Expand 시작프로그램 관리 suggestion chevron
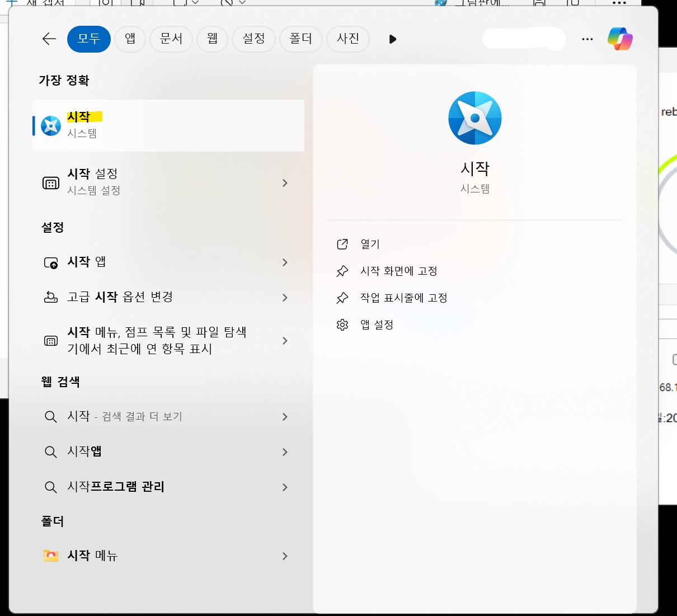Screen dimensions: 677x616 [285, 487]
